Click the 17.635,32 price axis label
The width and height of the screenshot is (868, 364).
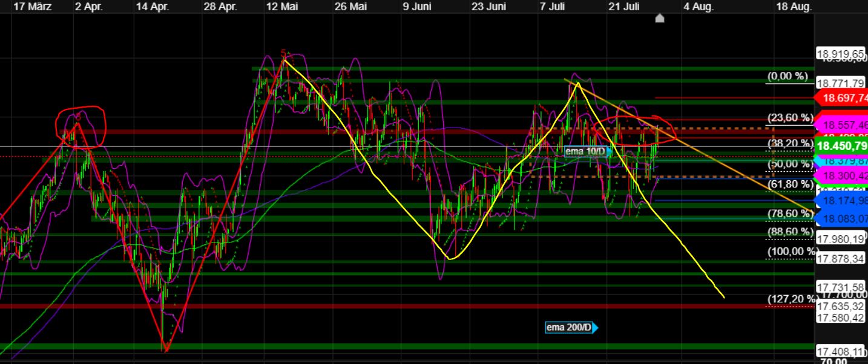tap(841, 307)
